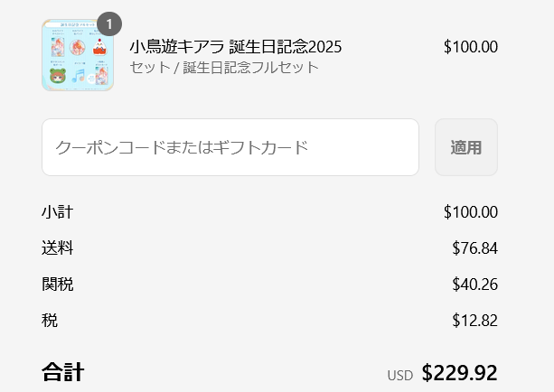Focus the クーポンコードまたはギフトカード input field

click(x=230, y=147)
